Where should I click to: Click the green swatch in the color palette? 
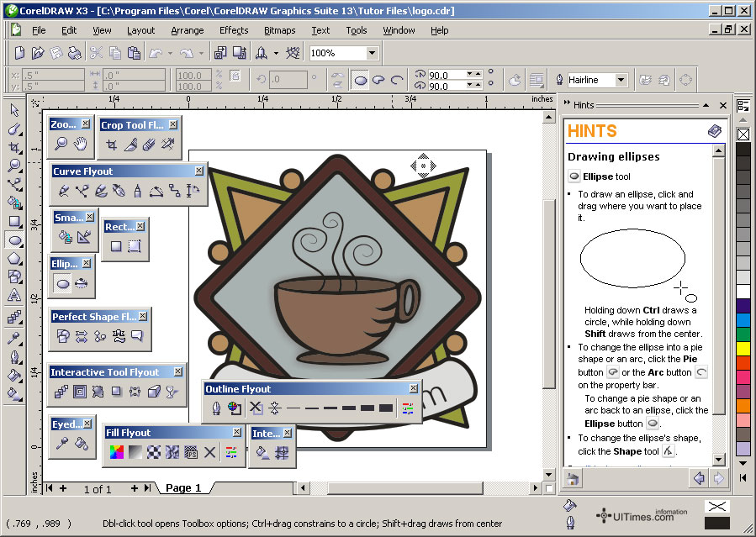[x=743, y=334]
